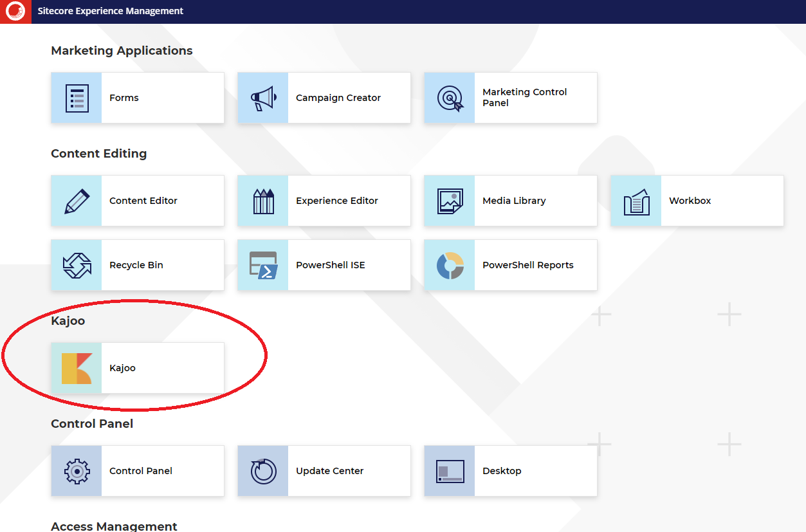Click the Control Panel gear icon
This screenshot has width=806, height=532.
[77, 471]
